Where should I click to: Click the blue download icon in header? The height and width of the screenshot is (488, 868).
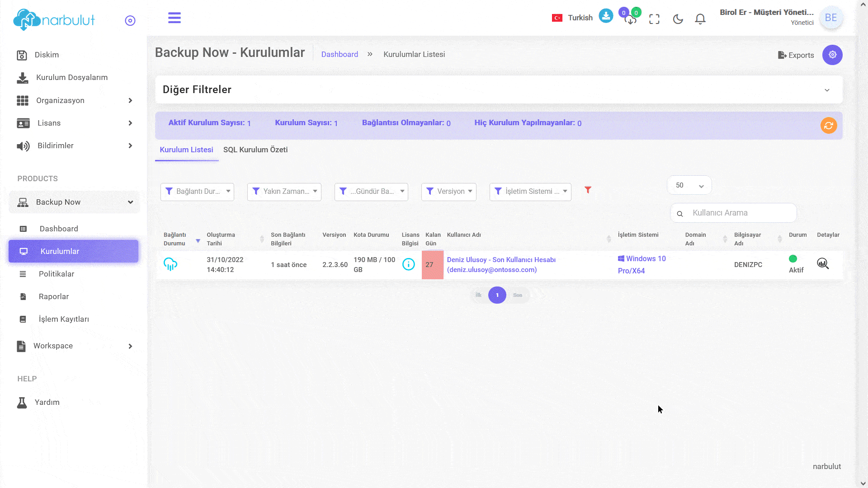click(x=606, y=16)
